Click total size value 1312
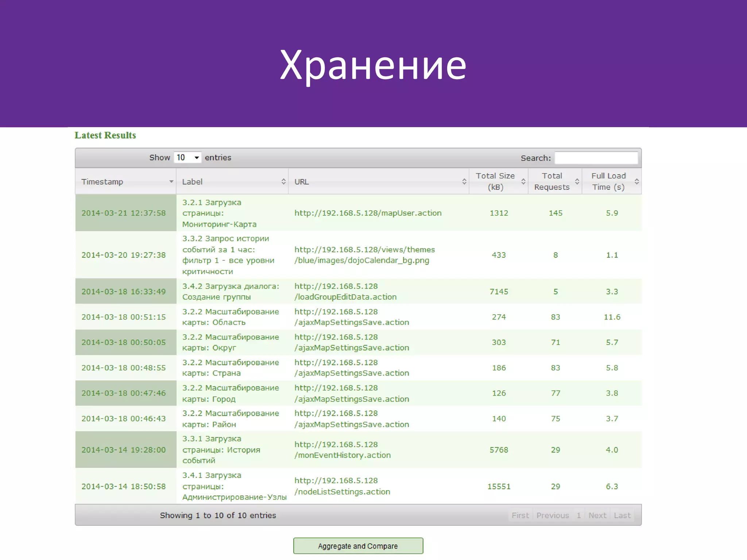 499,213
